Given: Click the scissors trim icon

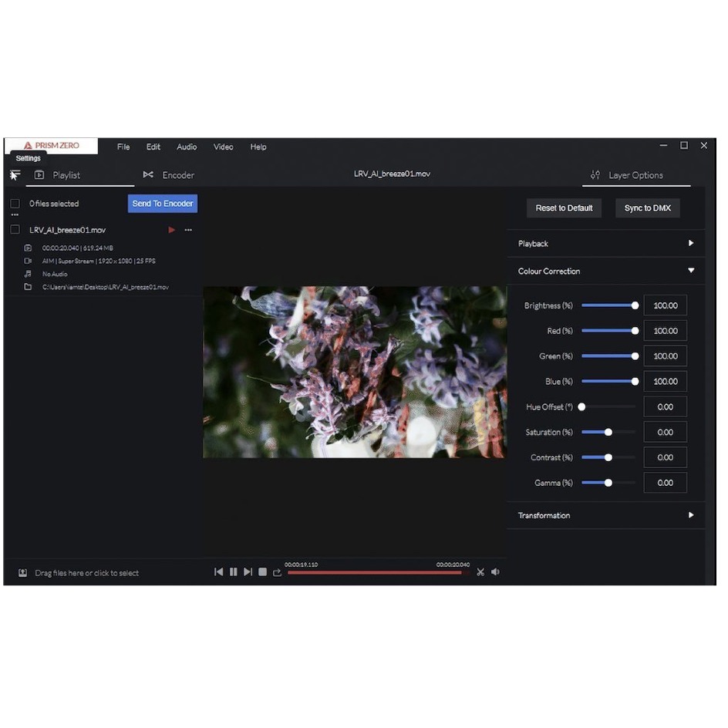Looking at the screenshot, I should [x=480, y=572].
